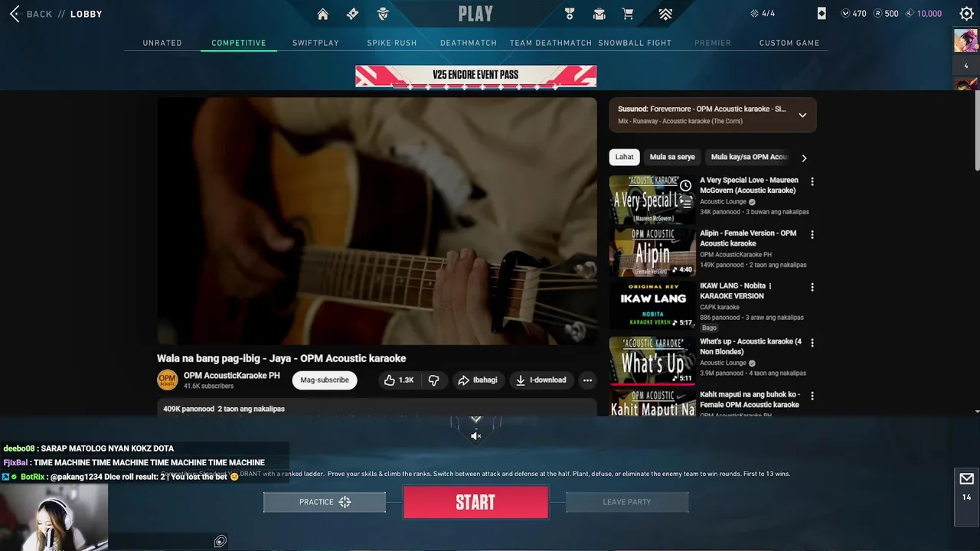Click the I-download button
Screen dimensions: 980x551
pos(541,380)
